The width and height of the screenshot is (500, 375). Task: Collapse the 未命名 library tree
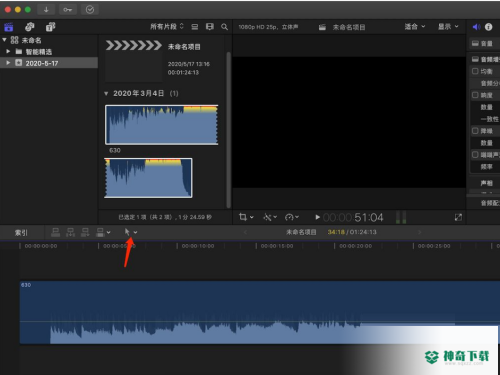[x=4, y=40]
